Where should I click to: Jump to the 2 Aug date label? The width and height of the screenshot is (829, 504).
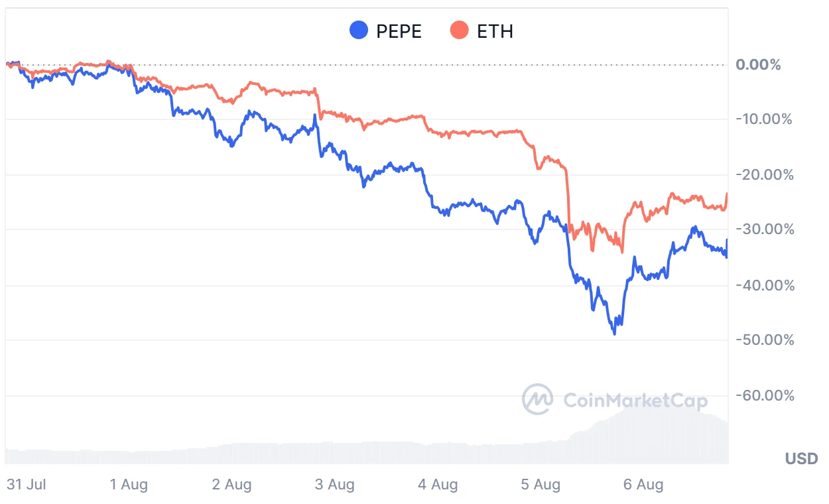(x=231, y=485)
